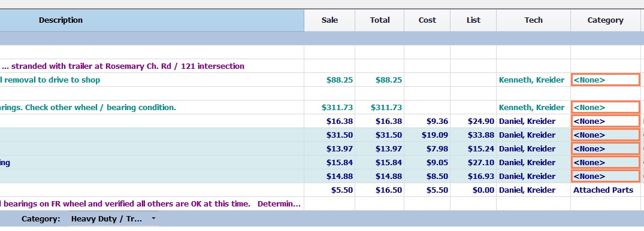Click the $19.09 Cost cell

(427, 135)
